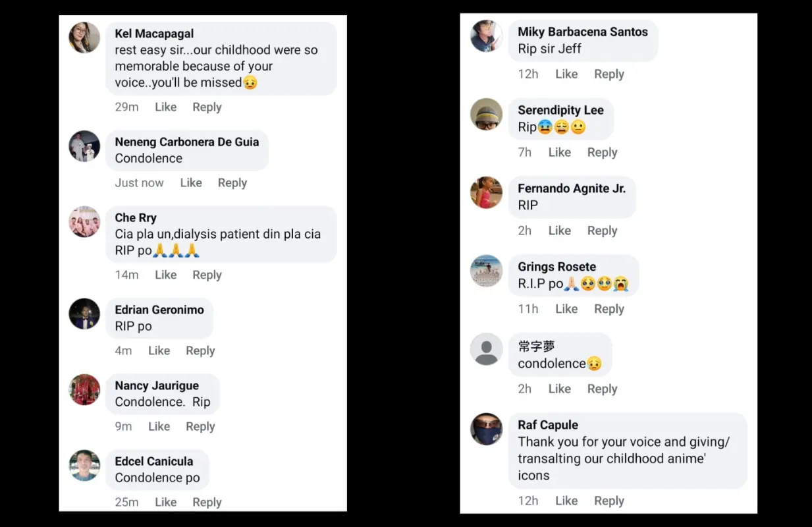Click Fernando Agnite Jr.'s name

pos(572,188)
